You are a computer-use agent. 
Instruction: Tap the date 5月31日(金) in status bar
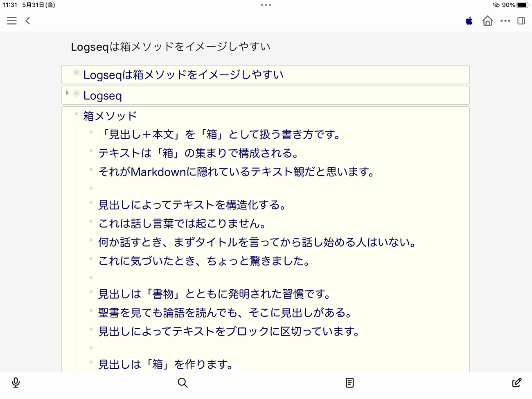coord(38,5)
